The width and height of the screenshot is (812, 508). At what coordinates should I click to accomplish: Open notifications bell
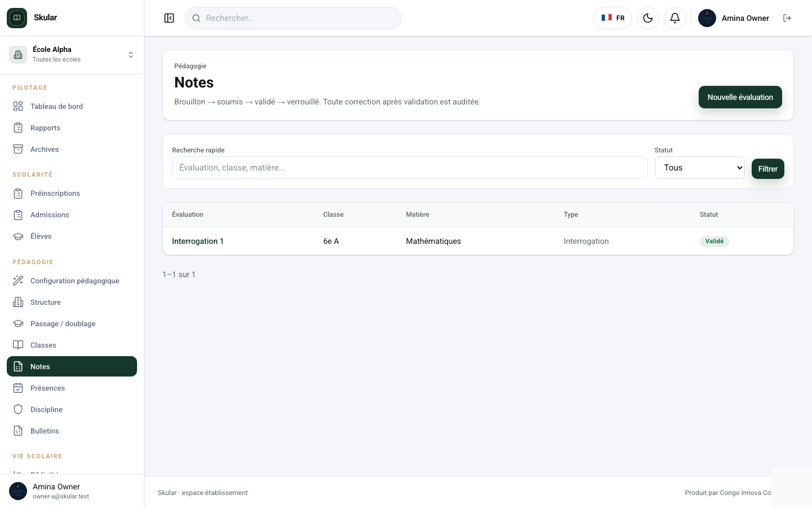pos(675,18)
